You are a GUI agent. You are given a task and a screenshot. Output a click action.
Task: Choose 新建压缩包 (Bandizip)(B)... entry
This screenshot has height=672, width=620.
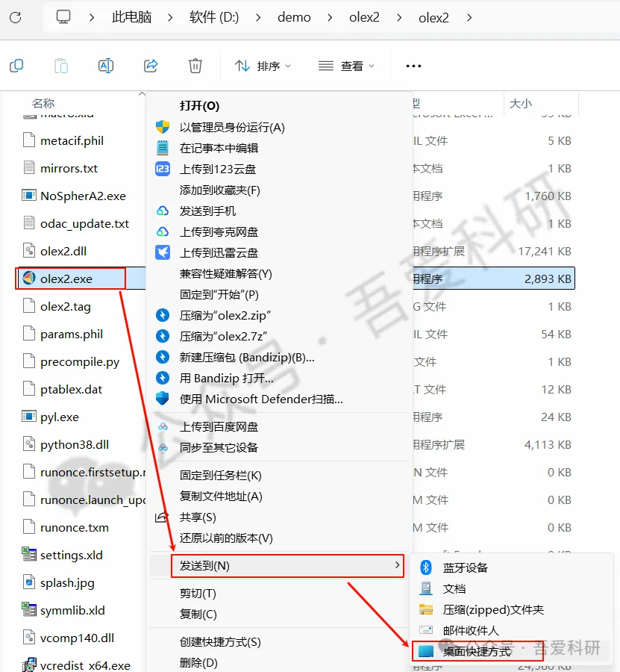coord(247,358)
